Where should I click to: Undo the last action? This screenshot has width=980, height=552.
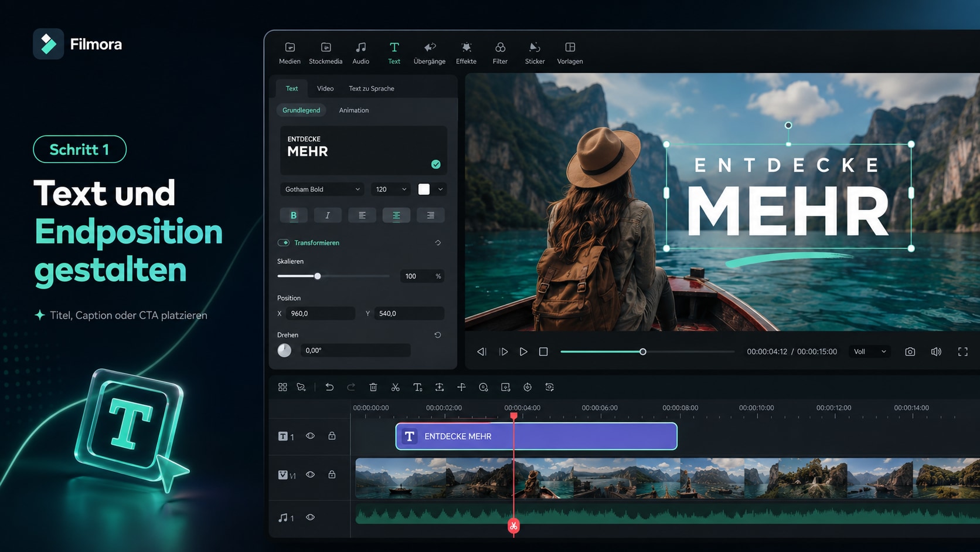(329, 387)
